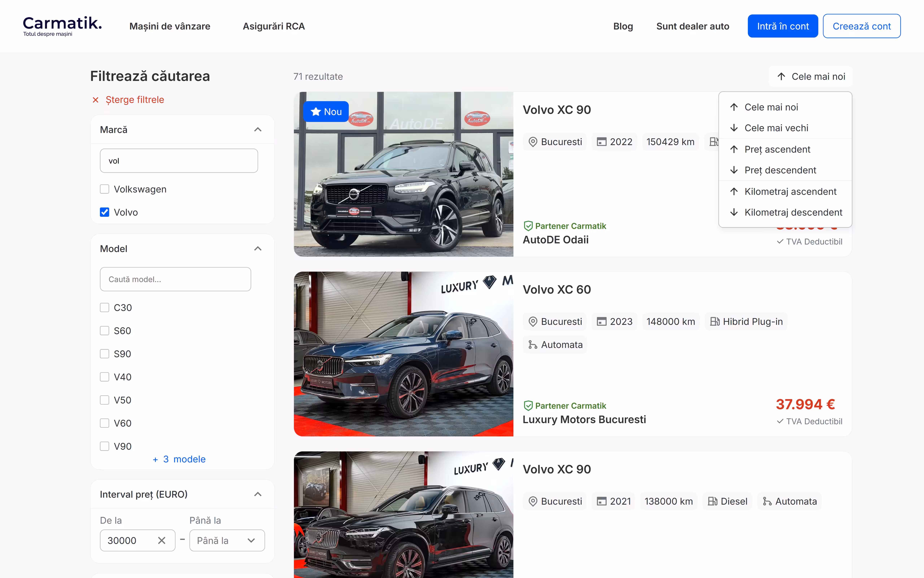Check the V40 model checkbox

point(104,377)
